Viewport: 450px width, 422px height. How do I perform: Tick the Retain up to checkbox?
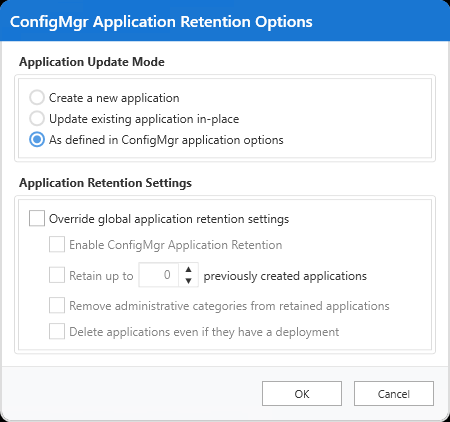click(57, 275)
